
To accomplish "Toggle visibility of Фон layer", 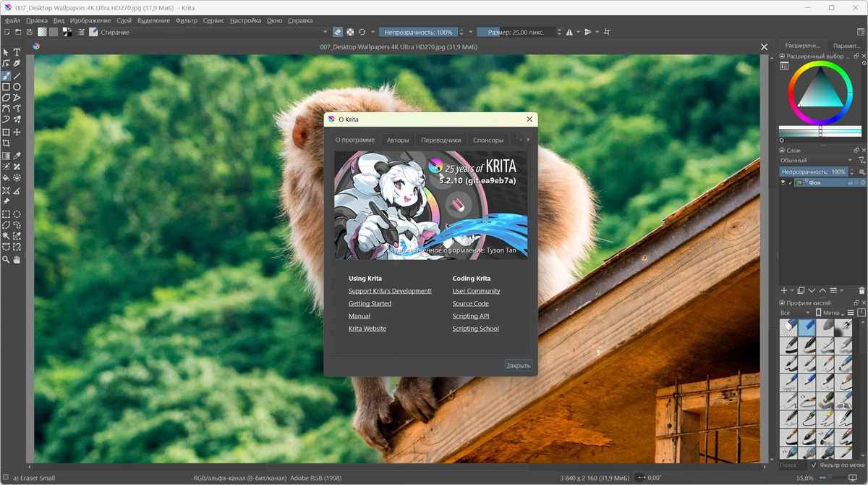I will point(783,183).
